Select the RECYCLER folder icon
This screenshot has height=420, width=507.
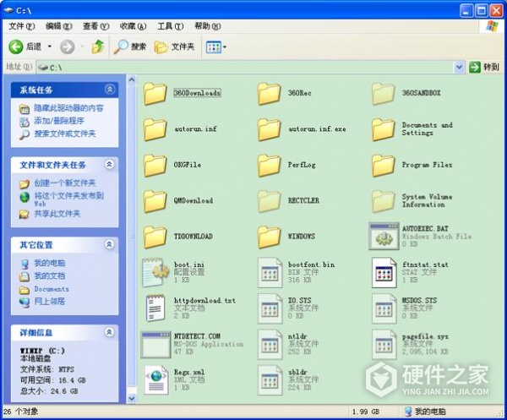[x=269, y=201]
